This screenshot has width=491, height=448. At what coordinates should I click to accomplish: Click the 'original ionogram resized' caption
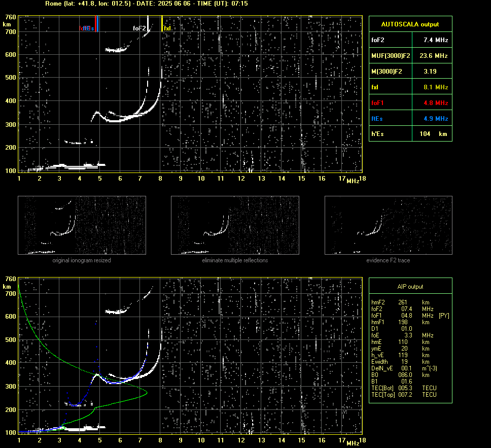(x=82, y=260)
